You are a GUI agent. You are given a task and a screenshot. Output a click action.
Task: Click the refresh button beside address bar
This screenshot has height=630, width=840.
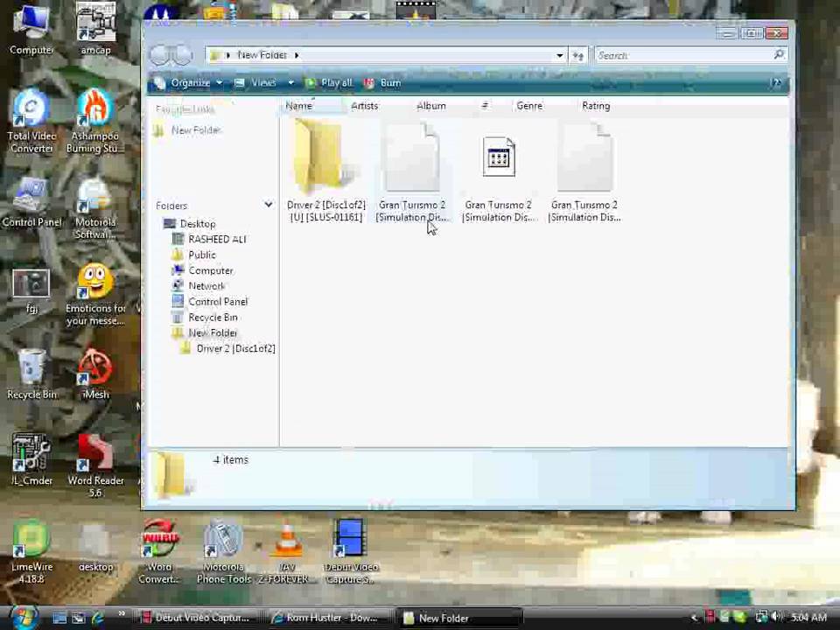578,55
